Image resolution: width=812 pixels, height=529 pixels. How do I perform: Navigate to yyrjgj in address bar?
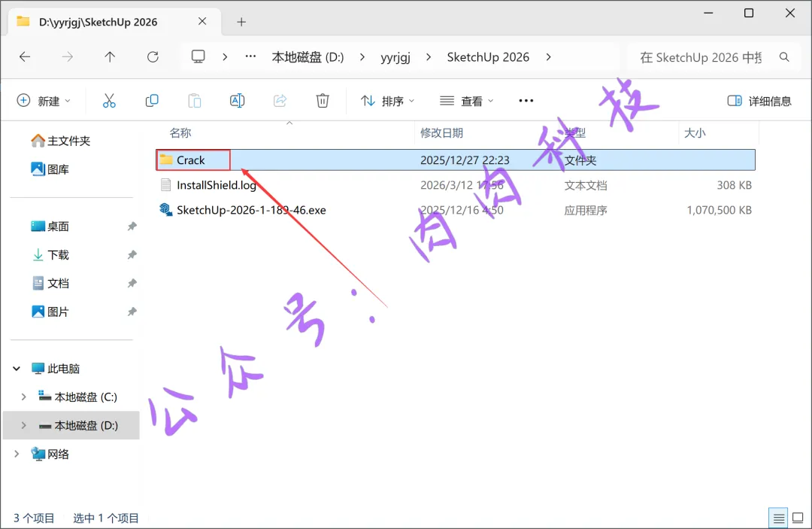[x=395, y=57]
